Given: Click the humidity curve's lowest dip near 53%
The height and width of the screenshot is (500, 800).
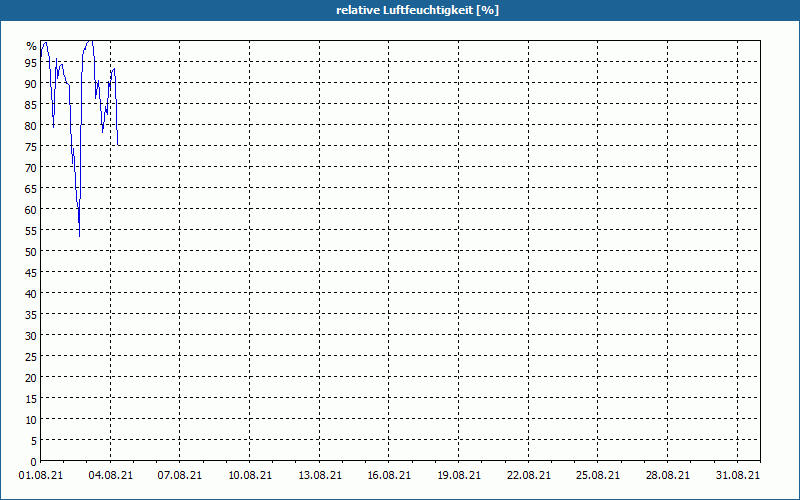Looking at the screenshot, I should point(79,236).
